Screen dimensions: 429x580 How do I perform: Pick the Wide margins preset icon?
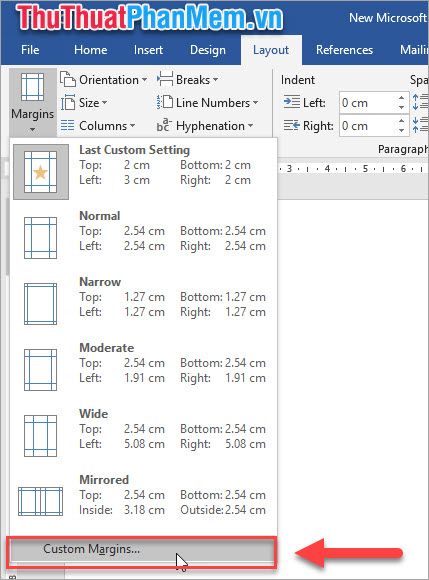click(41, 436)
